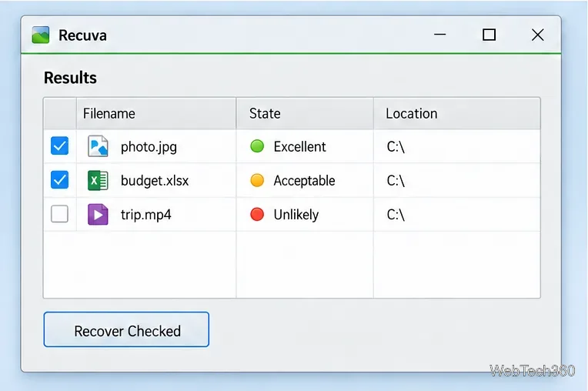Click the red Unlikely status dot
This screenshot has width=588, height=391.
(x=257, y=215)
